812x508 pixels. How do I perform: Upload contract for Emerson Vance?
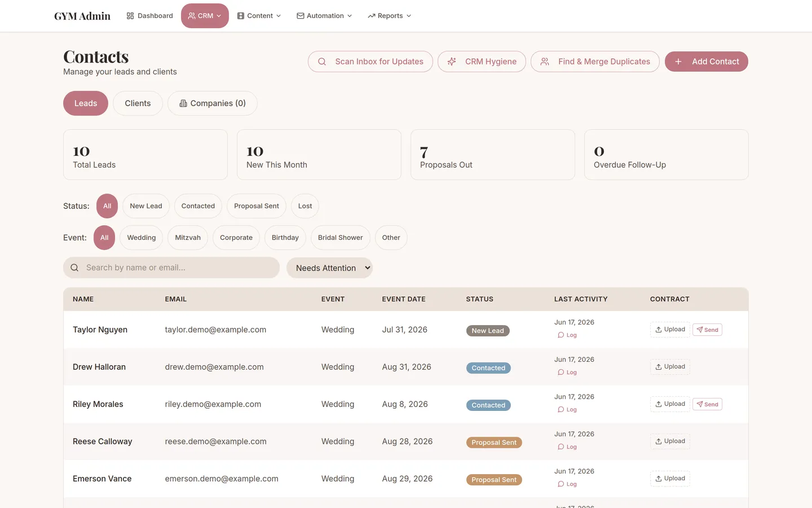[670, 479]
